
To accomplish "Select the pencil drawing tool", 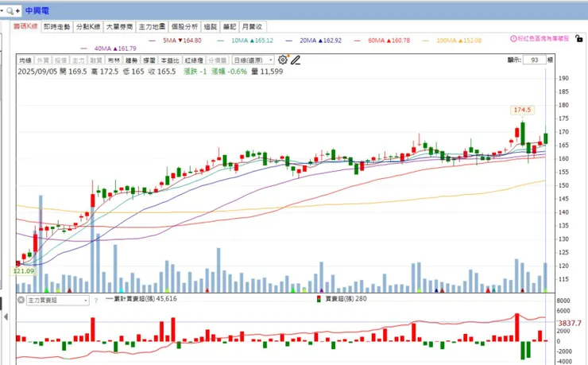I will click(x=296, y=60).
